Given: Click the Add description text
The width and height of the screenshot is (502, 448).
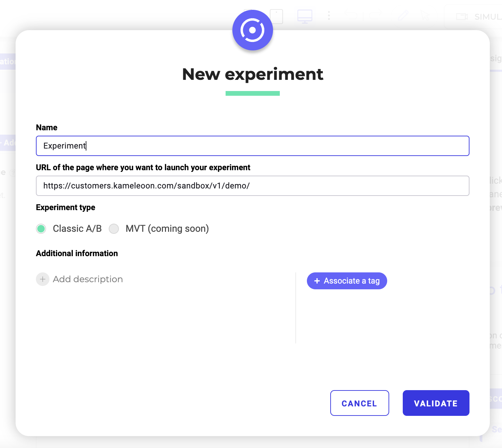Looking at the screenshot, I should (x=88, y=279).
